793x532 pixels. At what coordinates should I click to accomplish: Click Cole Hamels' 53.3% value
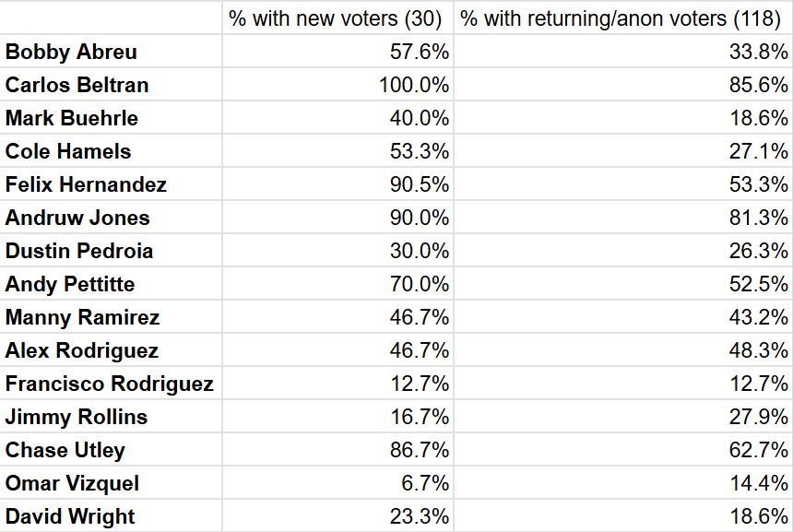click(x=420, y=152)
